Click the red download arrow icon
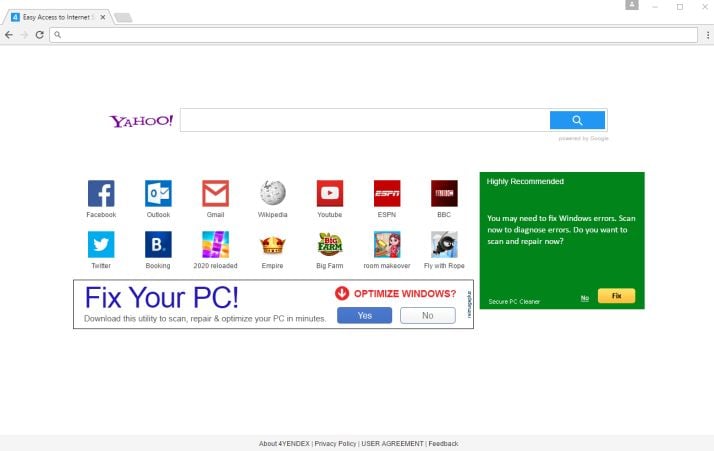The width and height of the screenshot is (714, 451). coord(342,293)
